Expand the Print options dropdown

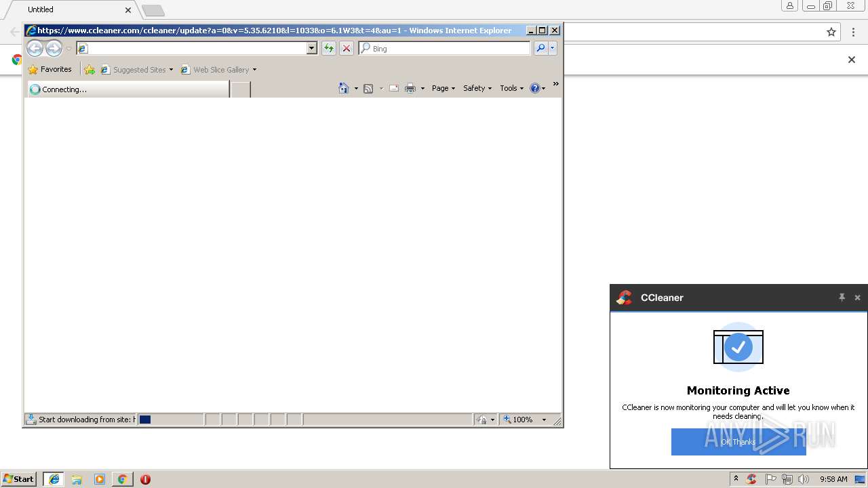422,88
